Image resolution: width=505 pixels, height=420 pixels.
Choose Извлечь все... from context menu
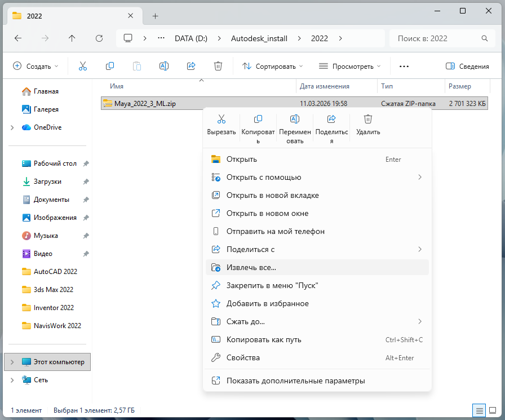(317, 268)
